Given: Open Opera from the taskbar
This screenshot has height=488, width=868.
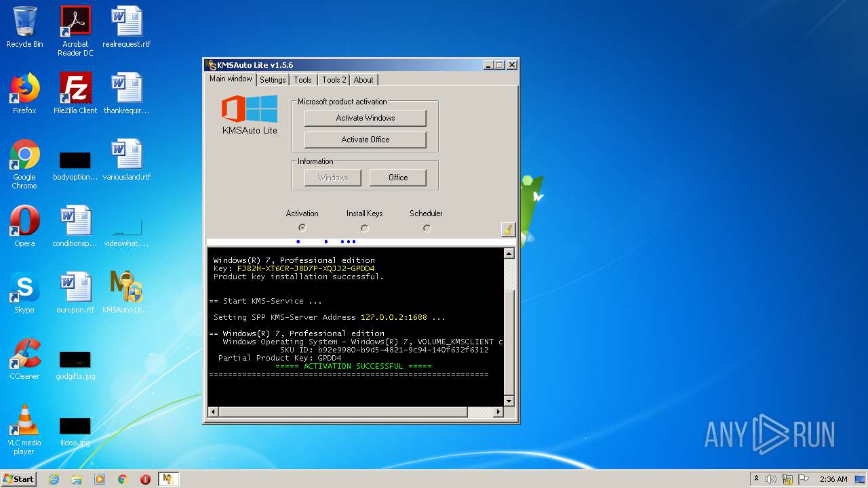Looking at the screenshot, I should coord(145,479).
